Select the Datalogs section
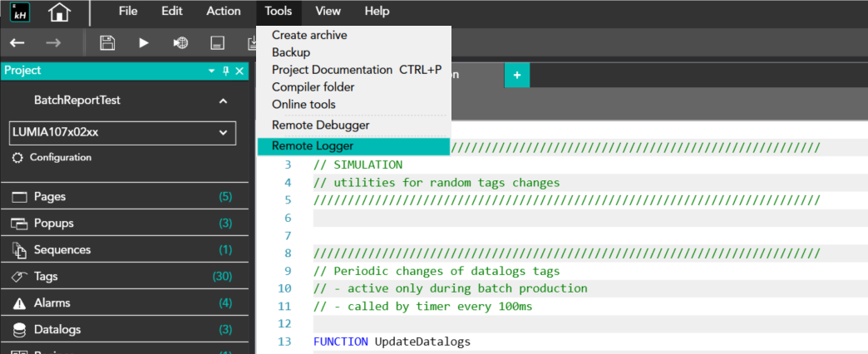The width and height of the screenshot is (868, 354). (57, 329)
